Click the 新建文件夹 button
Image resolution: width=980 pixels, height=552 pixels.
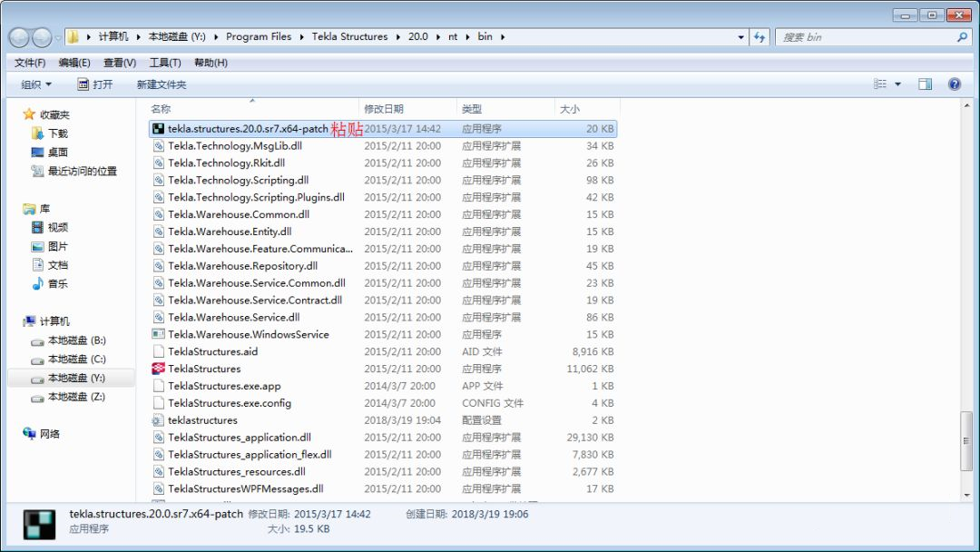pyautogui.click(x=162, y=84)
